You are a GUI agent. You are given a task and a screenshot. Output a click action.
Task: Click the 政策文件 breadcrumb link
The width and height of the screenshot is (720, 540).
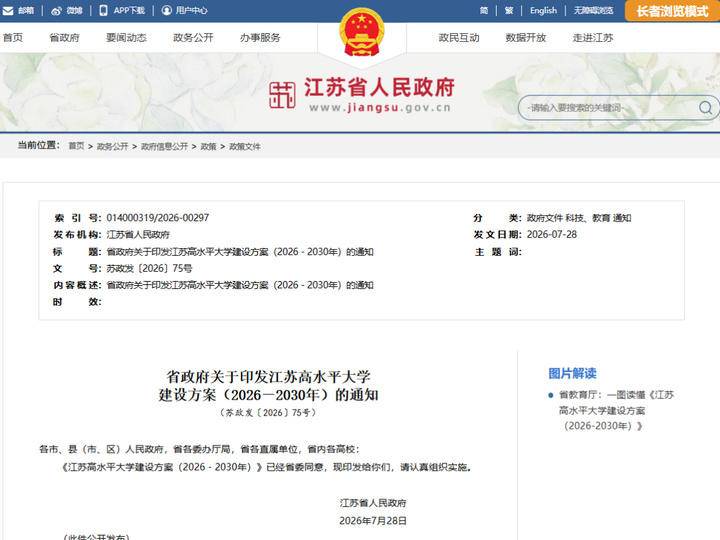point(244,146)
